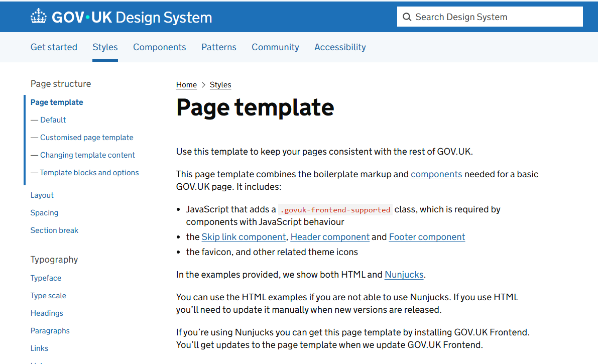The width and height of the screenshot is (598, 364).
Task: Click the Page structure sidebar heading
Action: tap(61, 84)
